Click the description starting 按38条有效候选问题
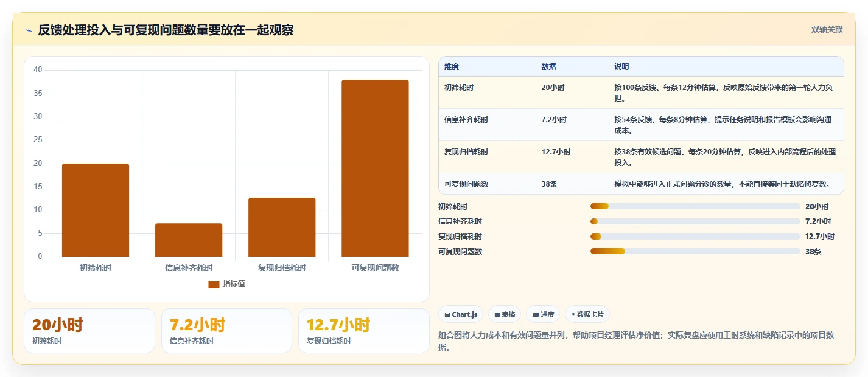Screen dimensions: 868x377 click(x=725, y=157)
